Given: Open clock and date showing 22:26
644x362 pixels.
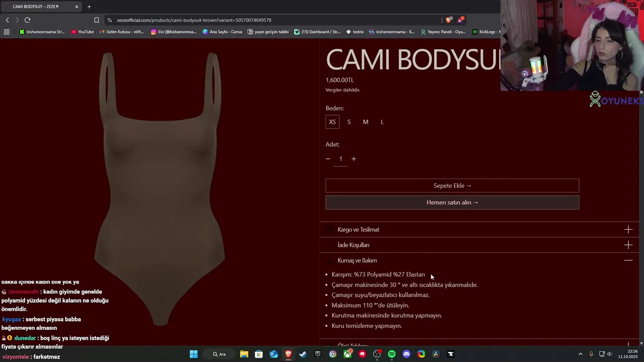Looking at the screenshot, I should (x=627, y=354).
